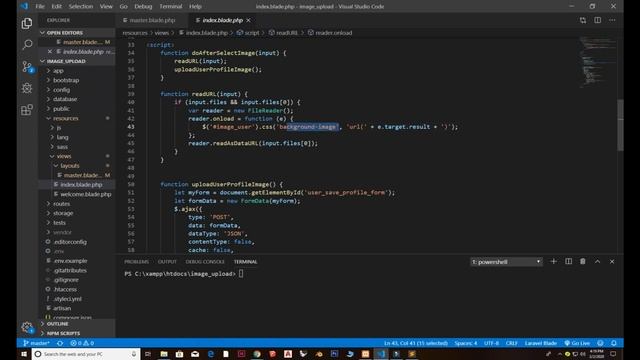Open the .env.example file

[70, 260]
